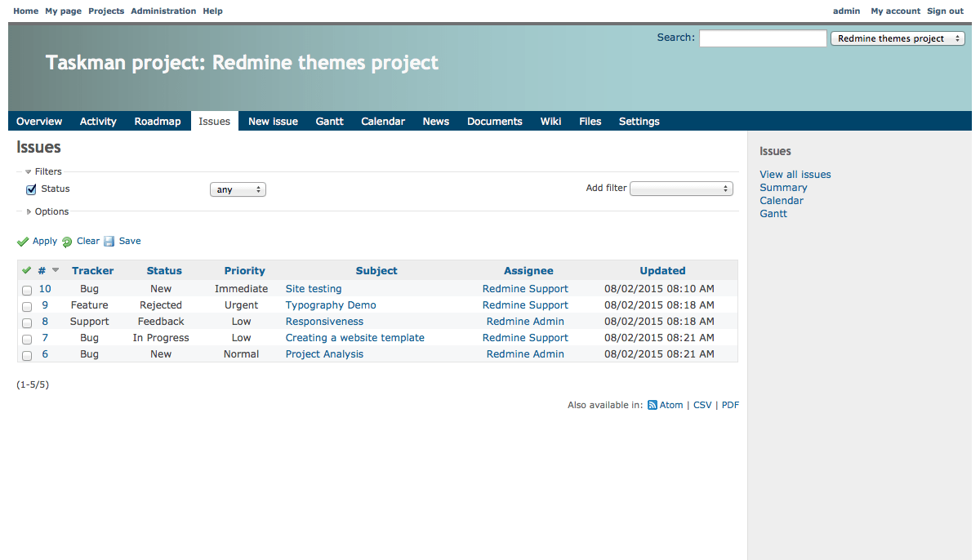
Task: Open the Responsiveness issue
Action: click(324, 322)
